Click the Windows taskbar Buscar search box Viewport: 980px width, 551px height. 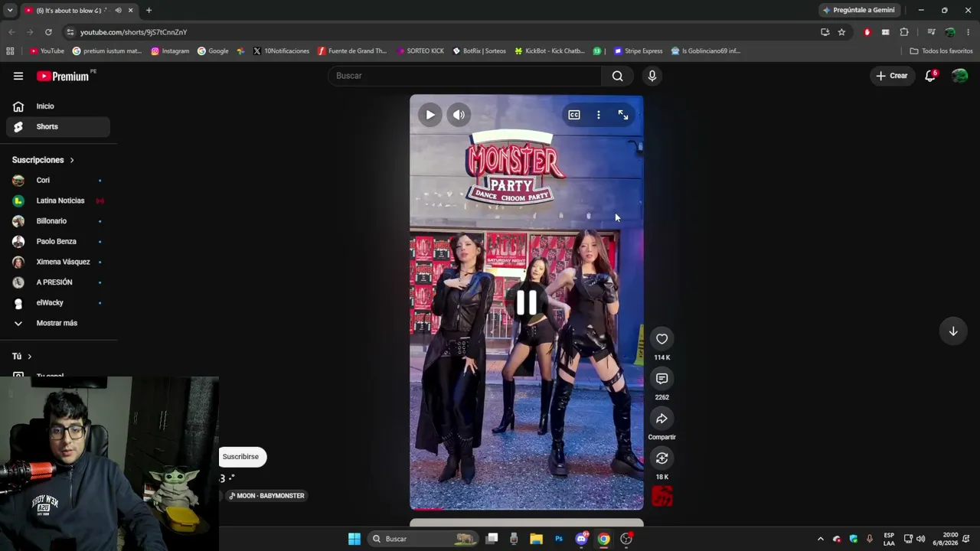(423, 539)
